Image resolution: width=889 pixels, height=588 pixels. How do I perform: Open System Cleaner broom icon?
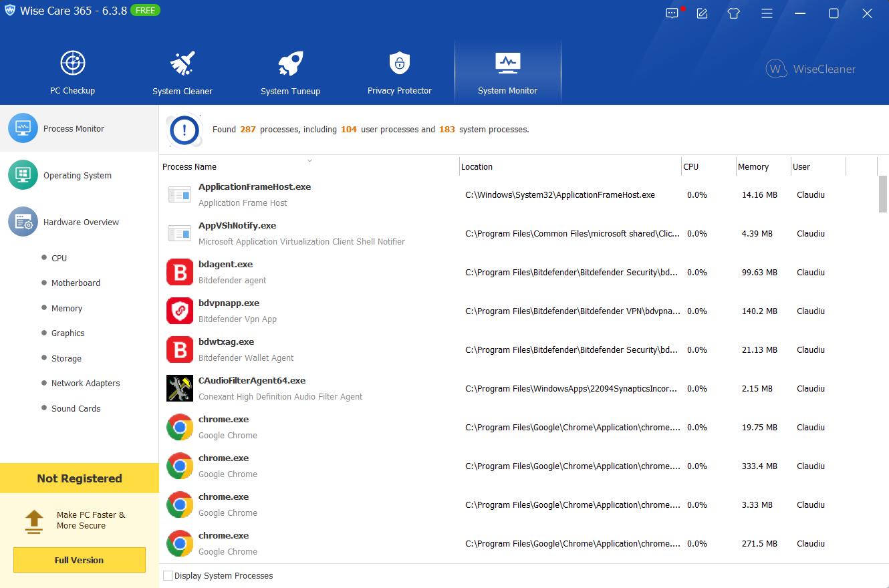coord(182,63)
